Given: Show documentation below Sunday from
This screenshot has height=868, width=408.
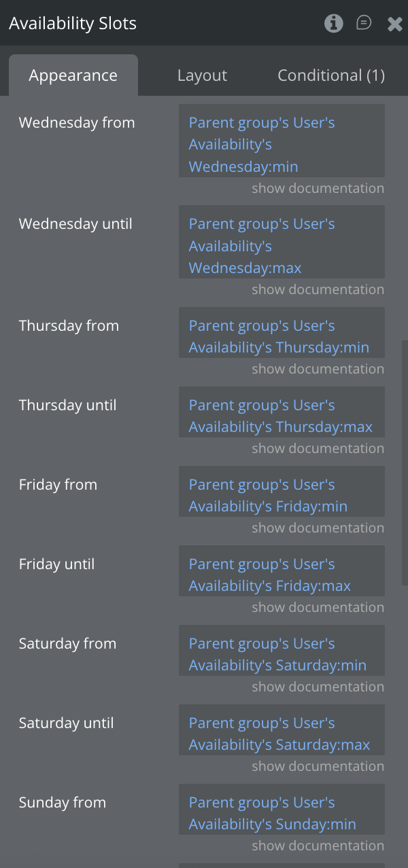Looking at the screenshot, I should click(x=318, y=846).
